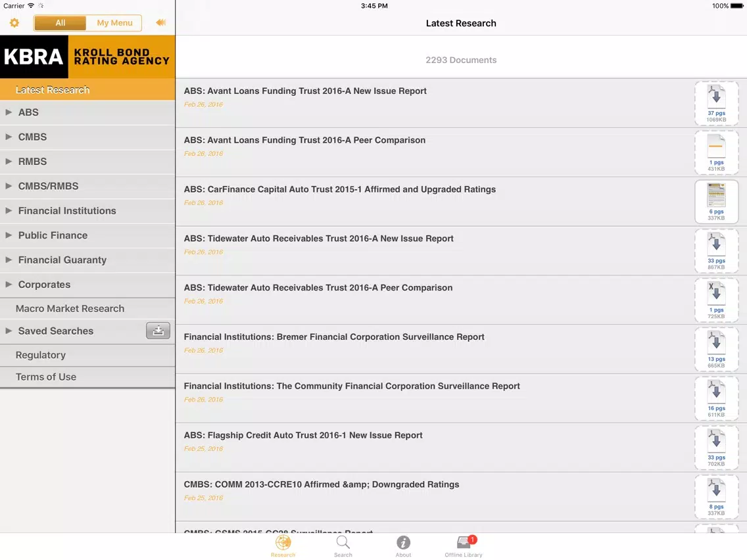Image resolution: width=747 pixels, height=560 pixels.
Task: Collapse sidebar with the orange back arrows
Action: coord(161,22)
